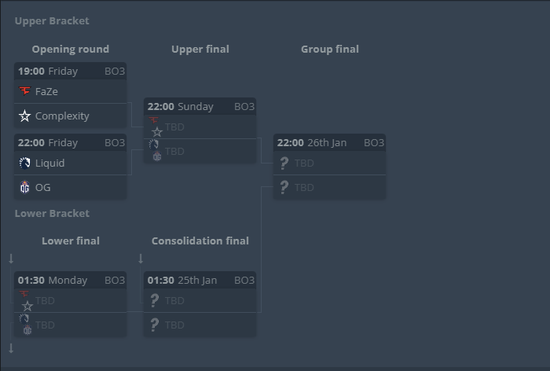
Task: Click top question mark in Consolidation final
Action: tap(154, 301)
